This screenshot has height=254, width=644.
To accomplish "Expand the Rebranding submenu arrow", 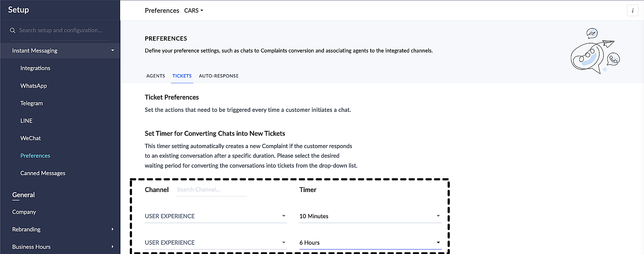I will [112, 229].
